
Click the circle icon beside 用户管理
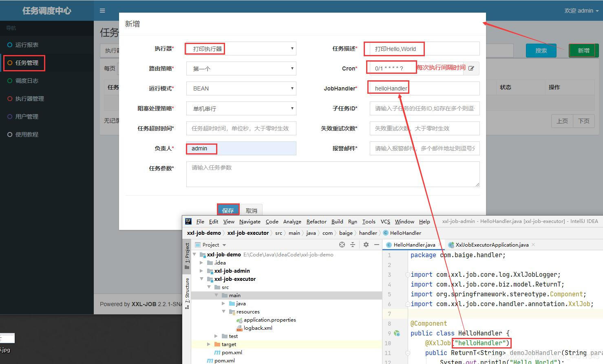10,117
